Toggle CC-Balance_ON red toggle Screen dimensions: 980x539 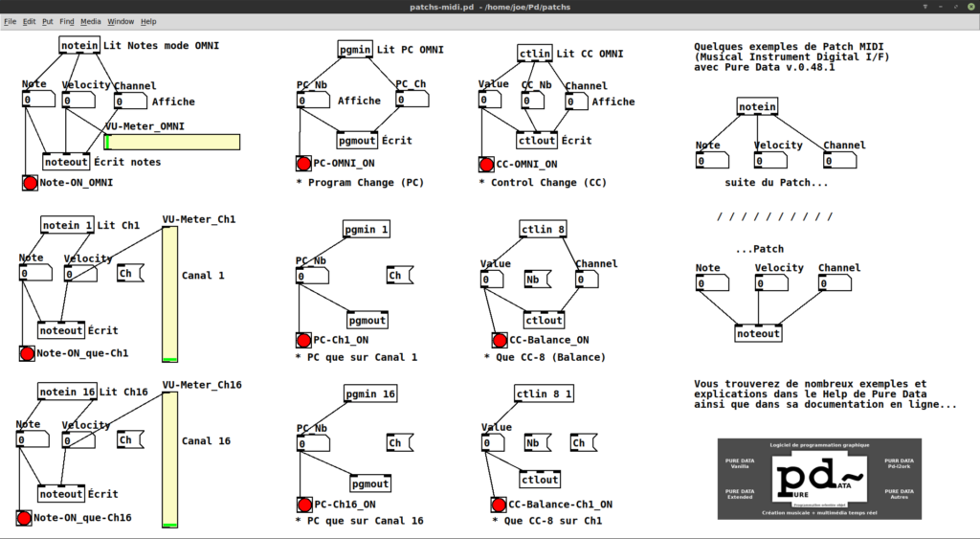(500, 340)
